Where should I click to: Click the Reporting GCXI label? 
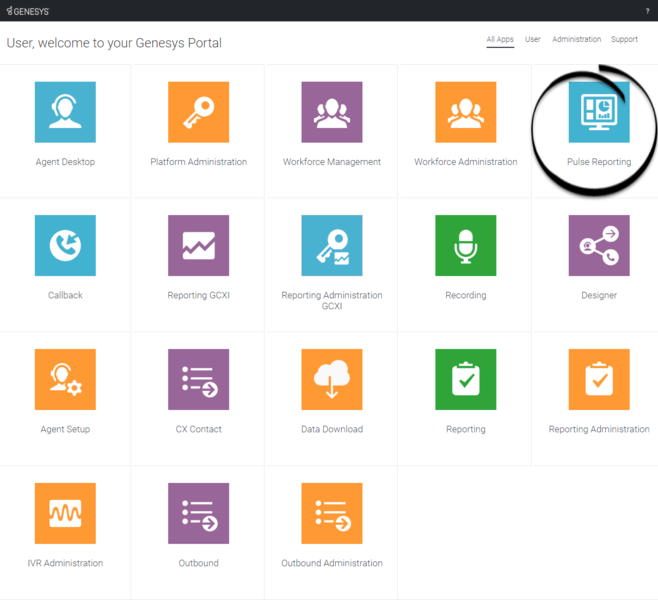click(x=198, y=295)
